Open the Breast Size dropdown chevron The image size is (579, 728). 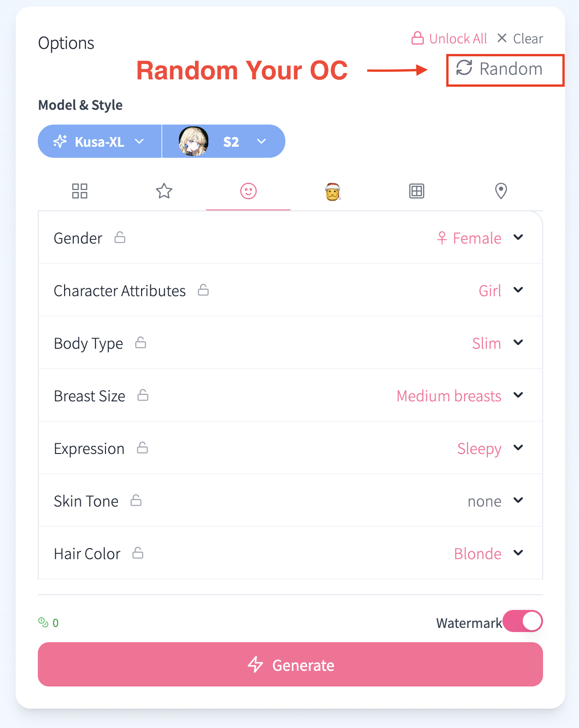tap(518, 395)
